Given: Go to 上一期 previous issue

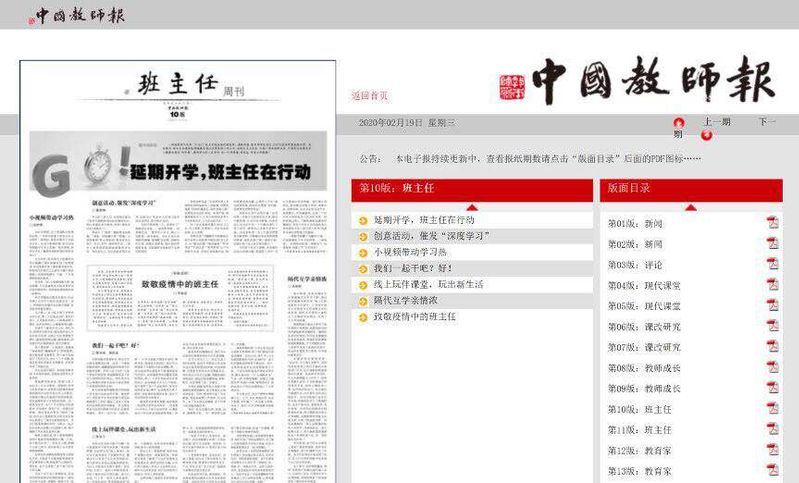Looking at the screenshot, I should coord(716,122).
